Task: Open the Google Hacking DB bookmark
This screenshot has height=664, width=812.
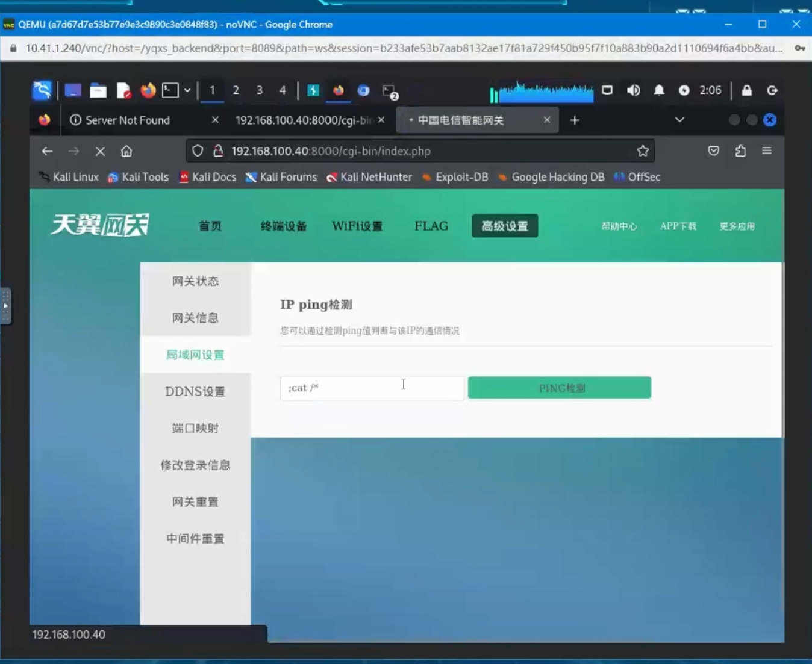Action: click(551, 177)
